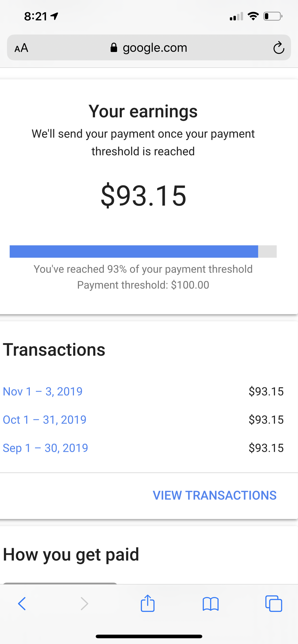Open Oct 1 – 31, 2019 transactions
Image resolution: width=298 pixels, height=644 pixels.
coord(45,420)
